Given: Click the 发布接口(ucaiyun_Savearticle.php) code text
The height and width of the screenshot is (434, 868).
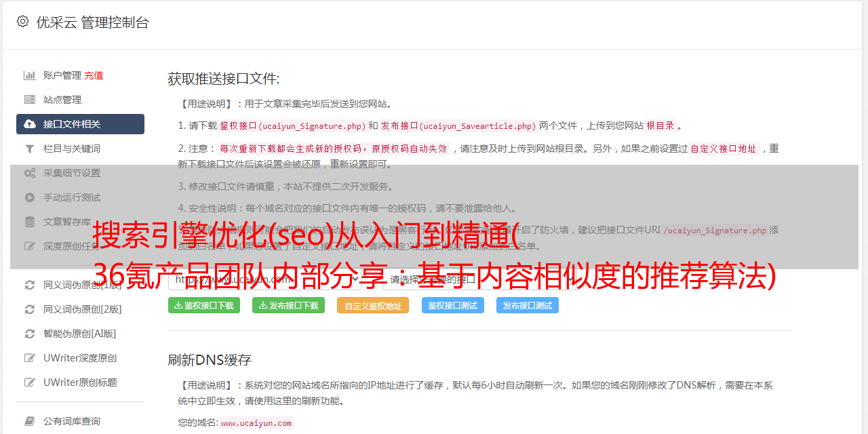Looking at the screenshot, I should 458,125.
